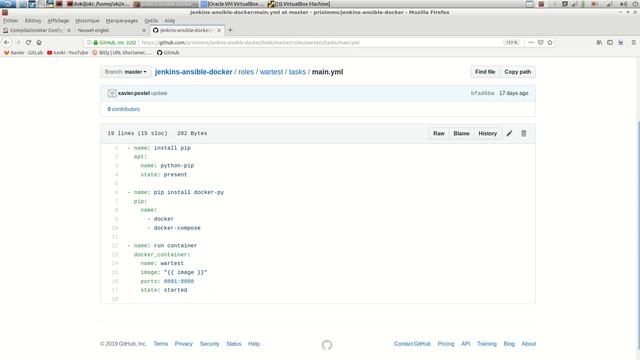The image size is (640, 360).
Task: Open the Privacy footer link
Action: point(184,344)
